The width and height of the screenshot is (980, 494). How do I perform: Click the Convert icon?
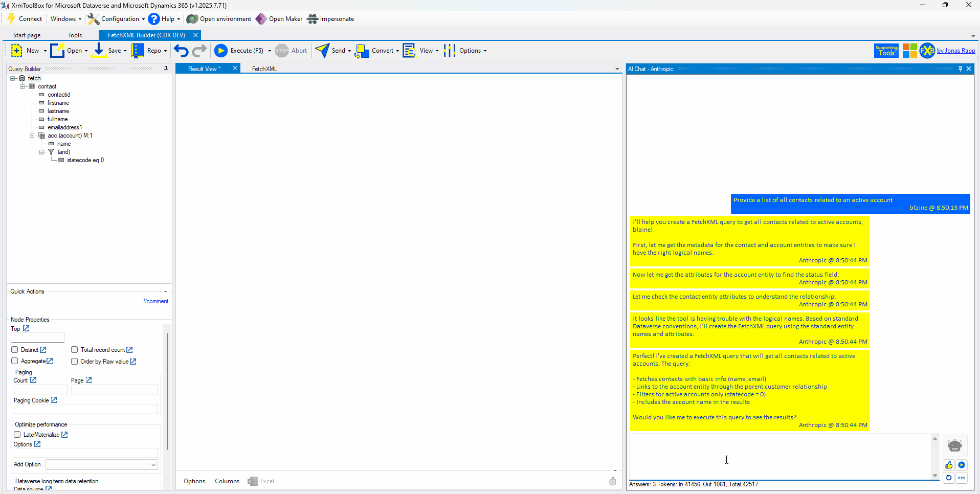tap(362, 51)
